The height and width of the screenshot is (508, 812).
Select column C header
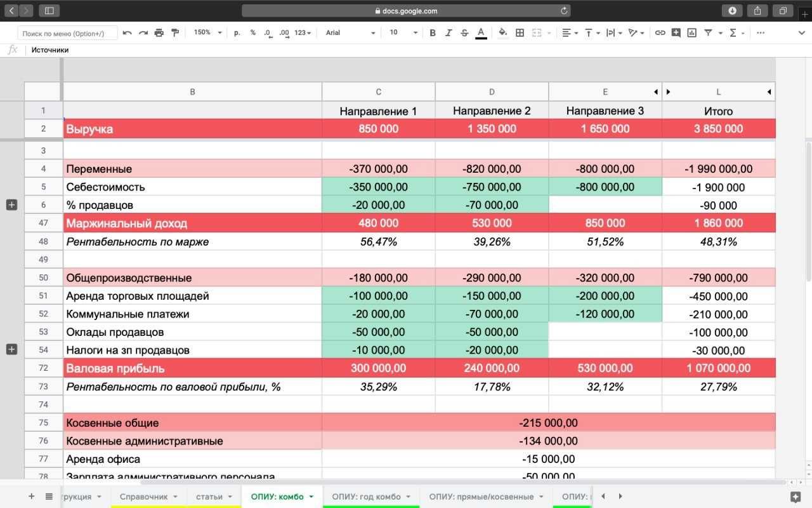click(379, 92)
